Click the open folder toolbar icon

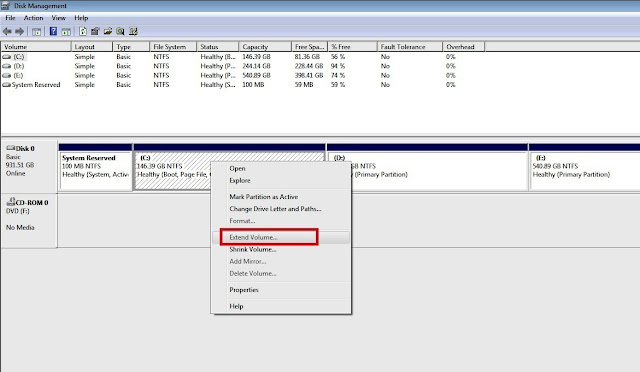(108, 31)
